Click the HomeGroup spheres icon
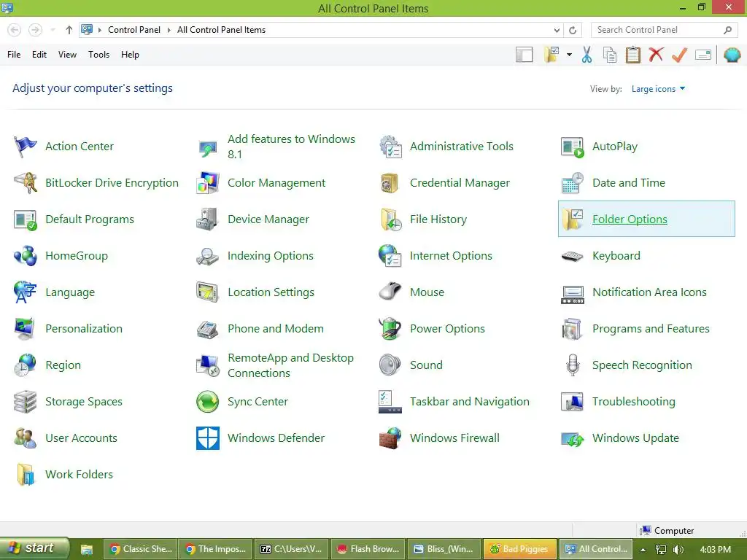Screen dimensions: 747x560 [26, 256]
